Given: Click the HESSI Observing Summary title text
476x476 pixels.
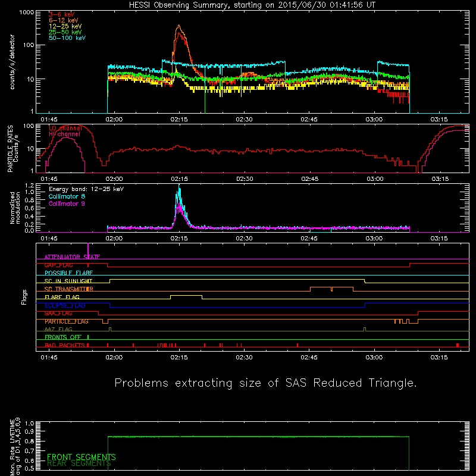Looking at the screenshot, I should pyautogui.click(x=252, y=5).
